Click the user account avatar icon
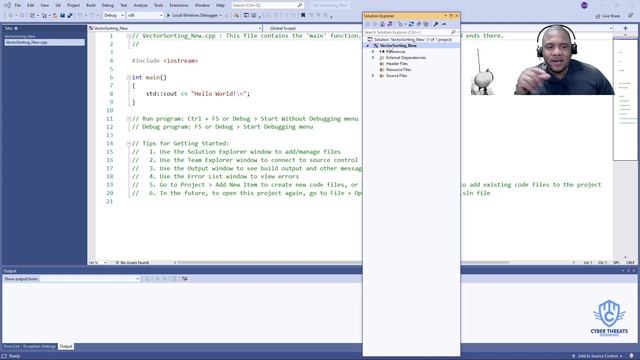Screen dimensions: 640x360 pos(584,5)
